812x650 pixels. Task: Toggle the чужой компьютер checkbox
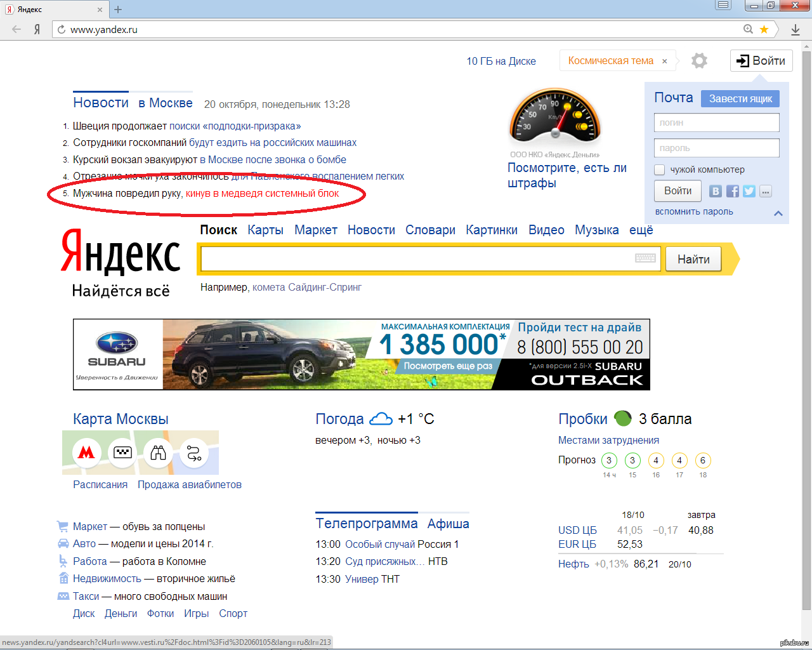[660, 169]
